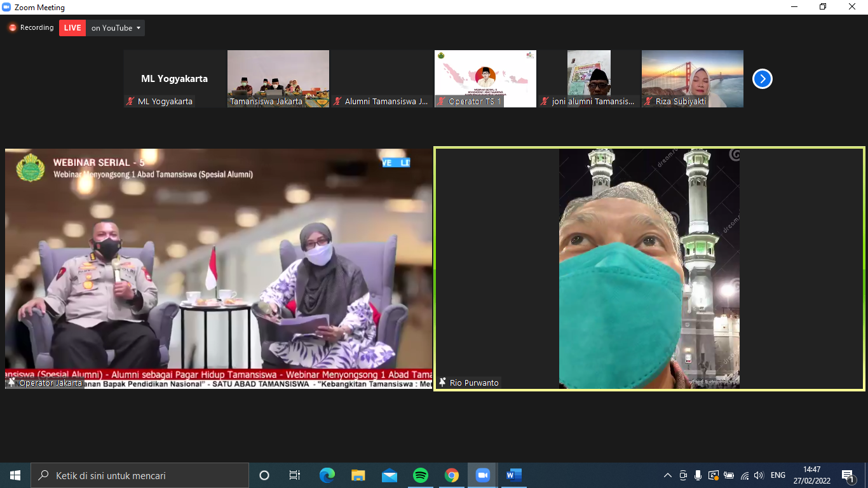Select the ML Yogyakarta participant tile

[x=175, y=79]
